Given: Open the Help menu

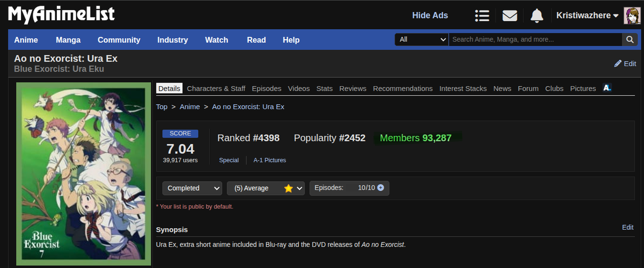Looking at the screenshot, I should [x=291, y=40].
